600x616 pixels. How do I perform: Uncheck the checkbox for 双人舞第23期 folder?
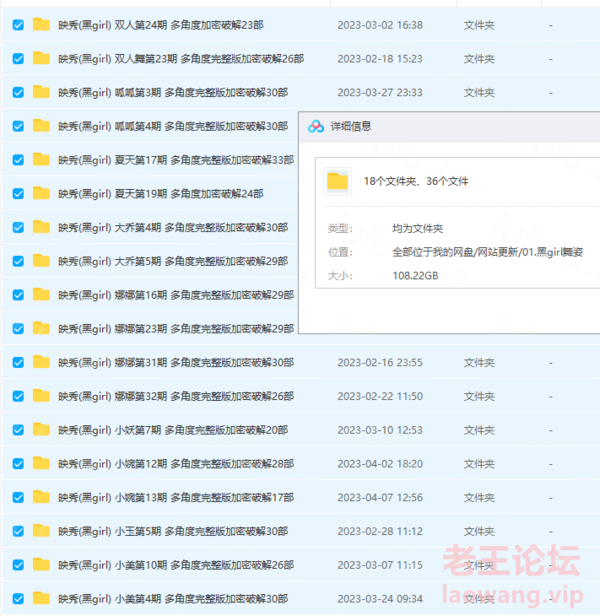tap(18, 59)
